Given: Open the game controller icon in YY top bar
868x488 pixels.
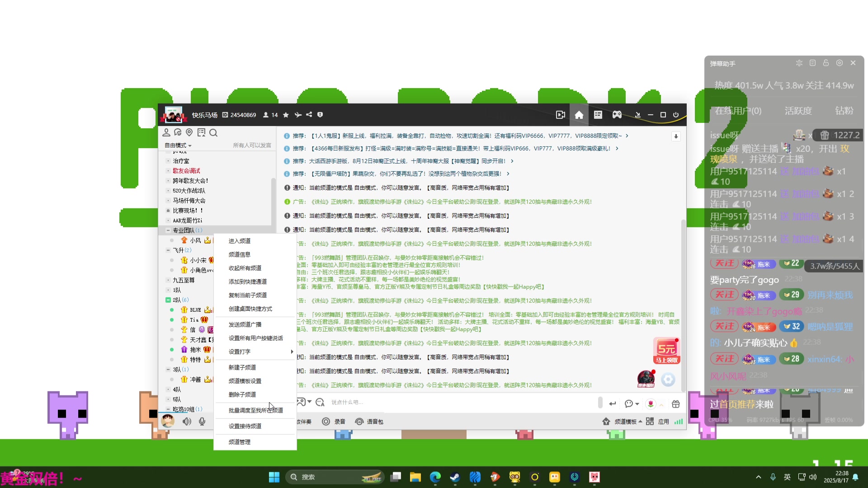Looking at the screenshot, I should click(617, 115).
